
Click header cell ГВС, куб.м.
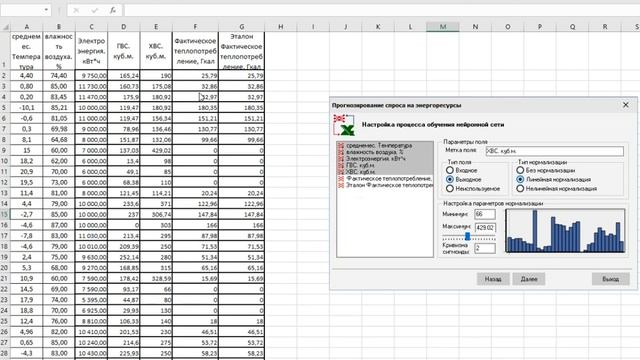pyautogui.click(x=124, y=51)
